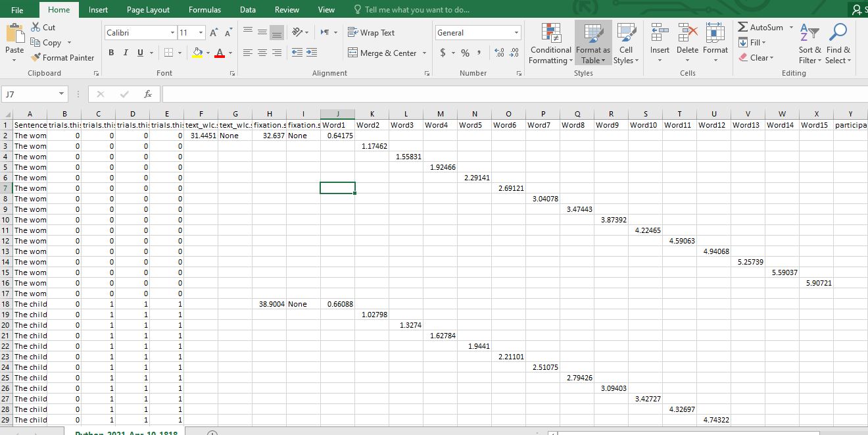This screenshot has width=868, height=435.
Task: Align text to middle of cell
Action: click(262, 32)
